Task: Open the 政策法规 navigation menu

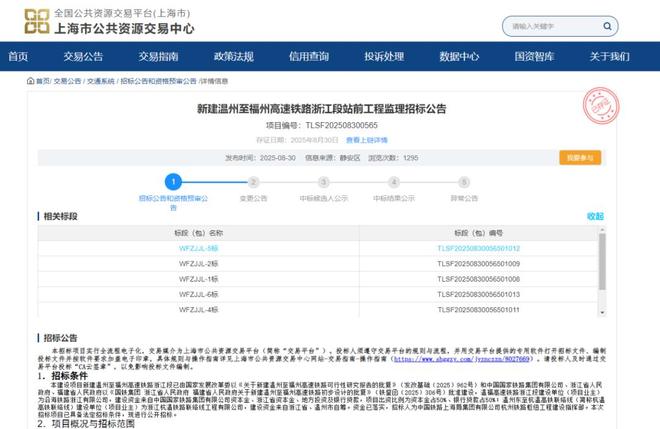Action: 232,57
